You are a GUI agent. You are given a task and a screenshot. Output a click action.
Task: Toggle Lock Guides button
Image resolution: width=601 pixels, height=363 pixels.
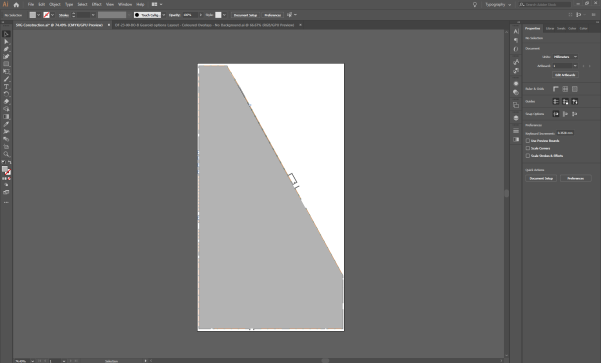coord(565,102)
